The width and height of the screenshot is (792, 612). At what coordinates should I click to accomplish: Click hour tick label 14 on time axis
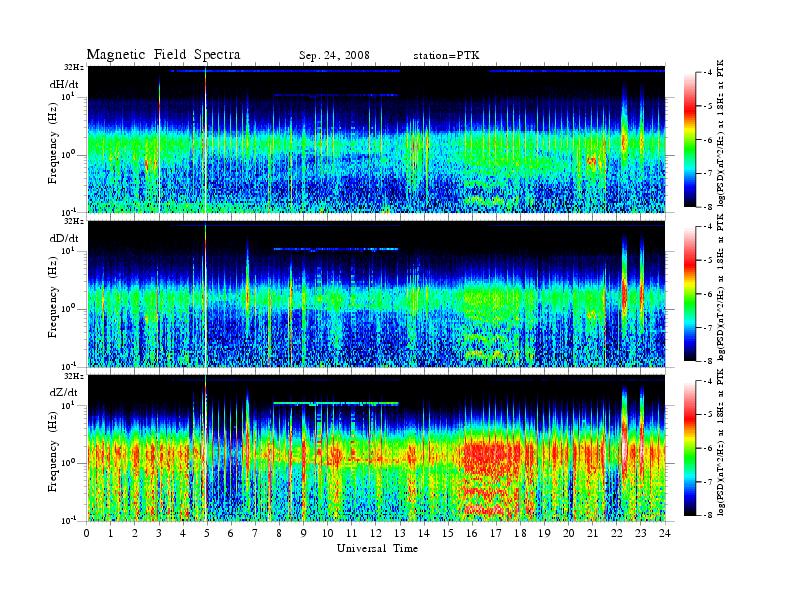point(424,533)
